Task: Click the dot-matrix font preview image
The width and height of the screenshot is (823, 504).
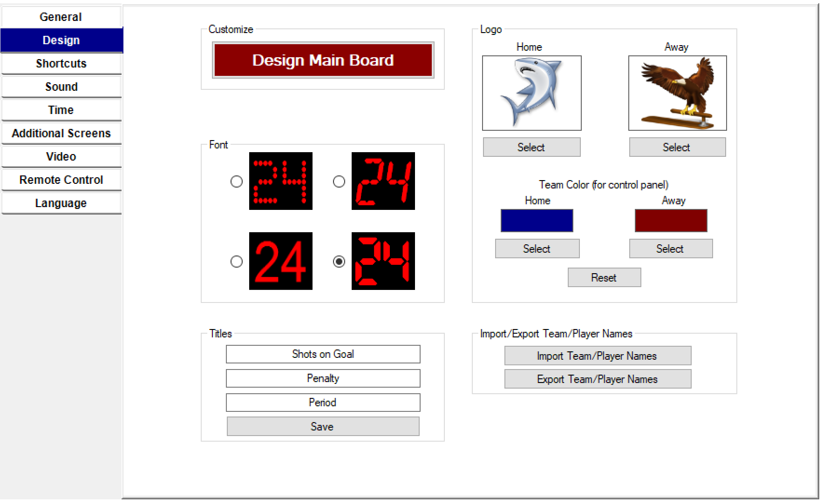Action: [280, 181]
